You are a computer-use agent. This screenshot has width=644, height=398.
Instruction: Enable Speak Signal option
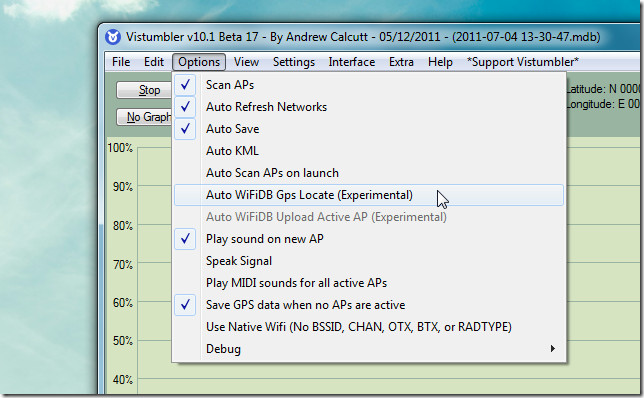click(369, 261)
